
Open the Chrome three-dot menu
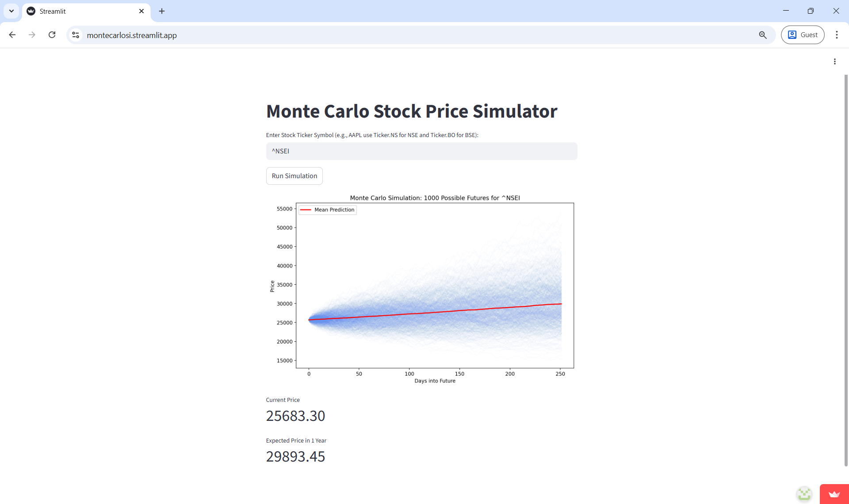click(837, 34)
